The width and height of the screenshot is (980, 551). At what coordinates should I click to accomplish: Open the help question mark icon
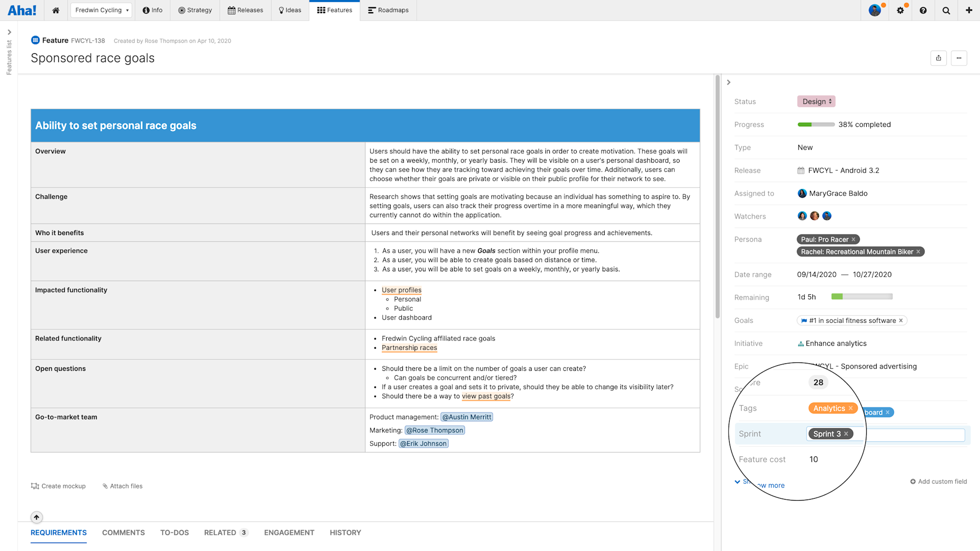tap(923, 10)
